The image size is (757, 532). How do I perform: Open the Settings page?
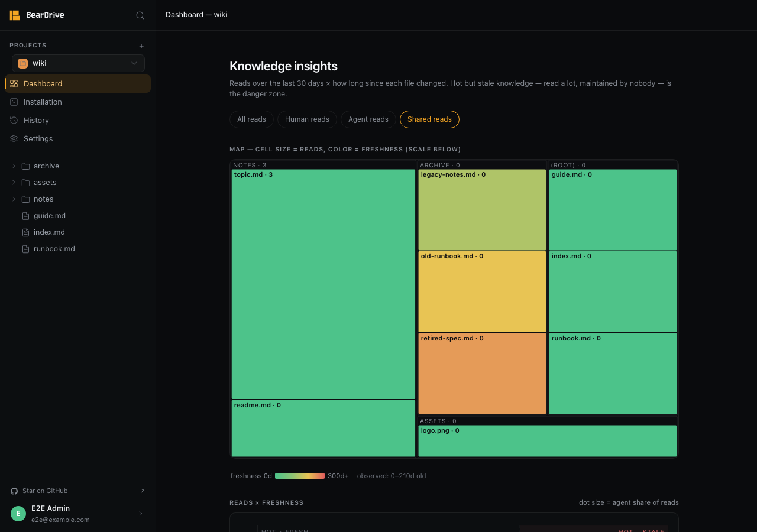[77, 139]
